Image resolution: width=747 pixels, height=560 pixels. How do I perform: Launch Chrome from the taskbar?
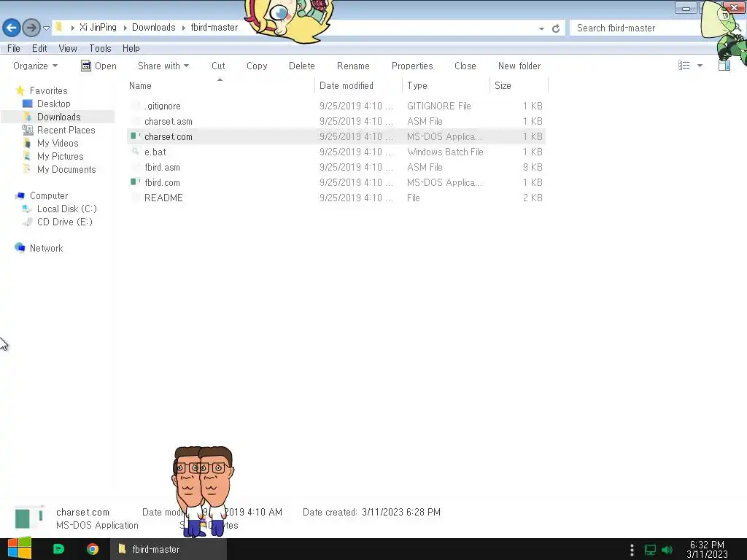pyautogui.click(x=93, y=549)
